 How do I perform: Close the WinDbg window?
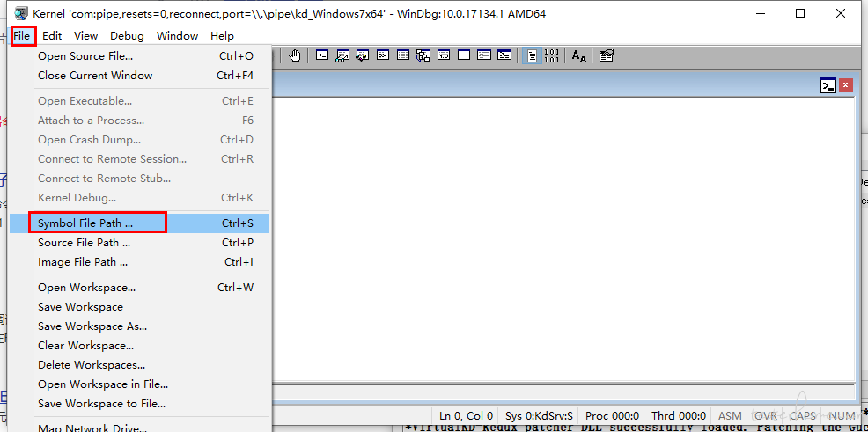click(x=841, y=14)
